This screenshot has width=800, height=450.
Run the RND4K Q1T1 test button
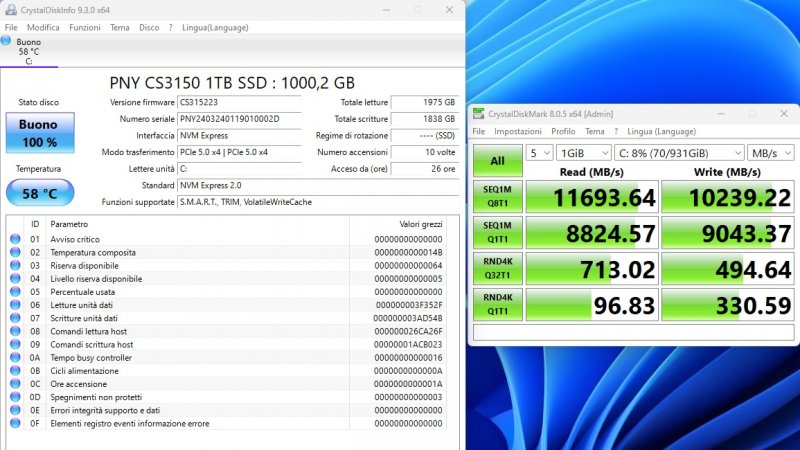(497, 305)
